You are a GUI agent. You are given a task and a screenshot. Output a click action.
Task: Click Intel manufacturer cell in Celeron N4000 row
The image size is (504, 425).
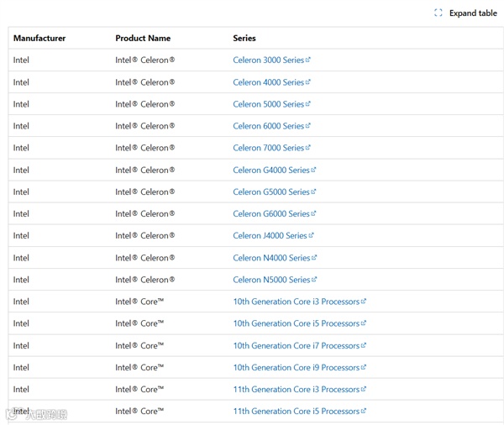[21, 258]
